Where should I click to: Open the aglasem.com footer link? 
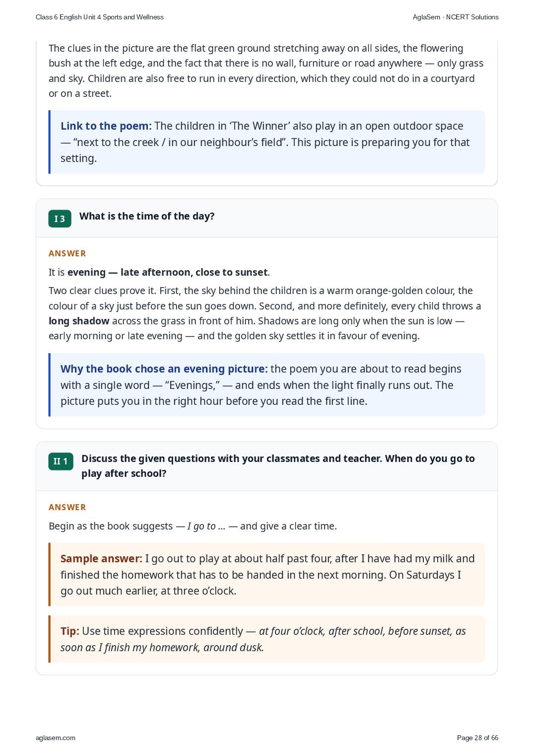click(56, 738)
